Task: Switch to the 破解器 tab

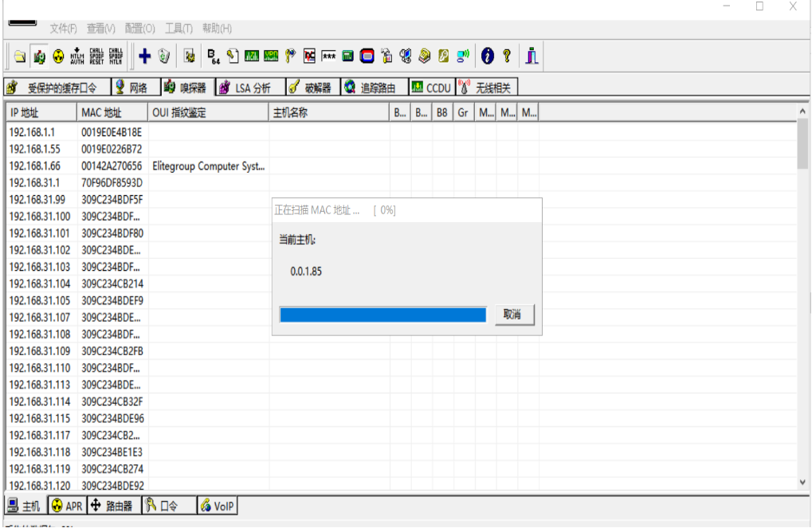Action: tap(312, 88)
